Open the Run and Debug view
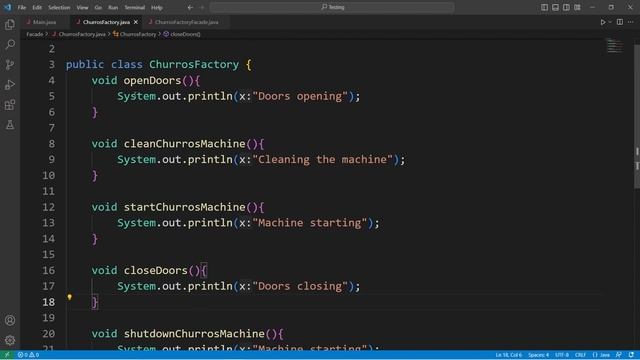The image size is (640, 360). tap(10, 84)
